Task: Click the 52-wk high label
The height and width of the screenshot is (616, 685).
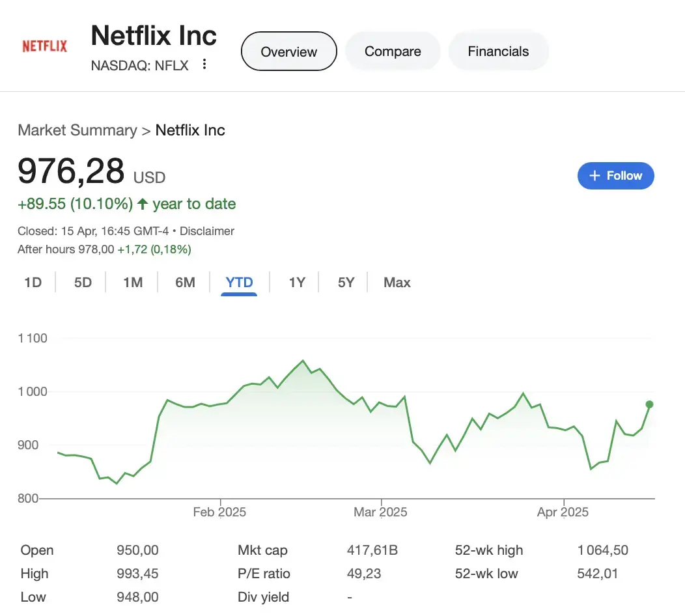Action: [489, 550]
